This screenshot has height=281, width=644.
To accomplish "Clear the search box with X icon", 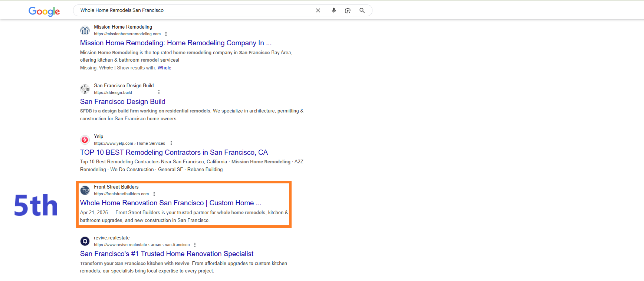I will [318, 10].
